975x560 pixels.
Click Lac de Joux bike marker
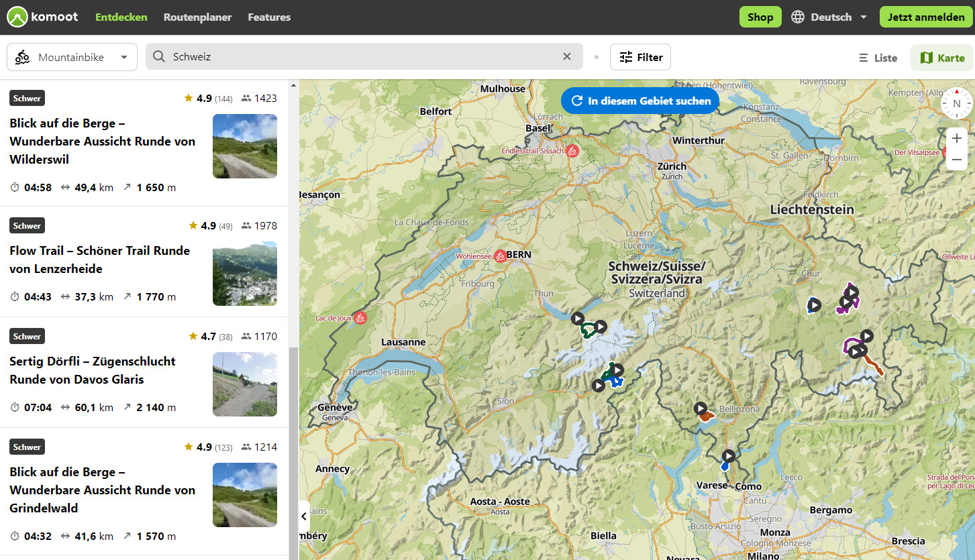pos(360,318)
